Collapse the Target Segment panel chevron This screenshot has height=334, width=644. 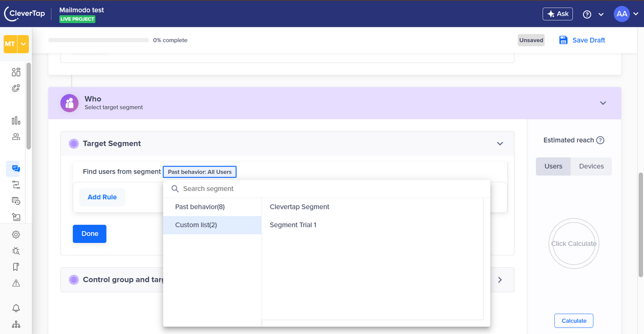point(500,143)
